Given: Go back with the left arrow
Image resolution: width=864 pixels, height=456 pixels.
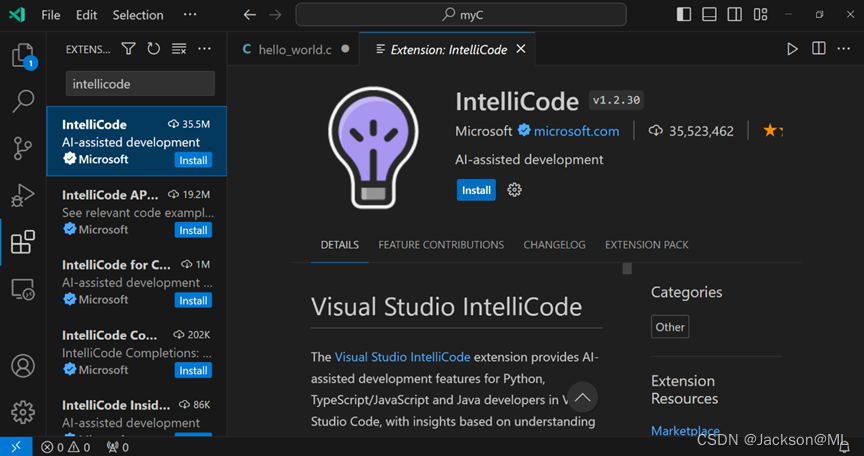Looking at the screenshot, I should (x=250, y=15).
